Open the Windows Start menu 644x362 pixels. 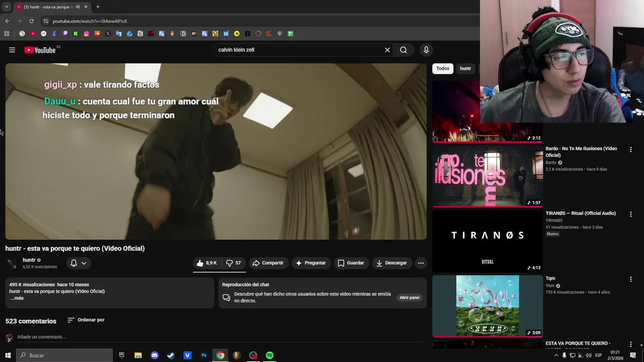[8, 355]
